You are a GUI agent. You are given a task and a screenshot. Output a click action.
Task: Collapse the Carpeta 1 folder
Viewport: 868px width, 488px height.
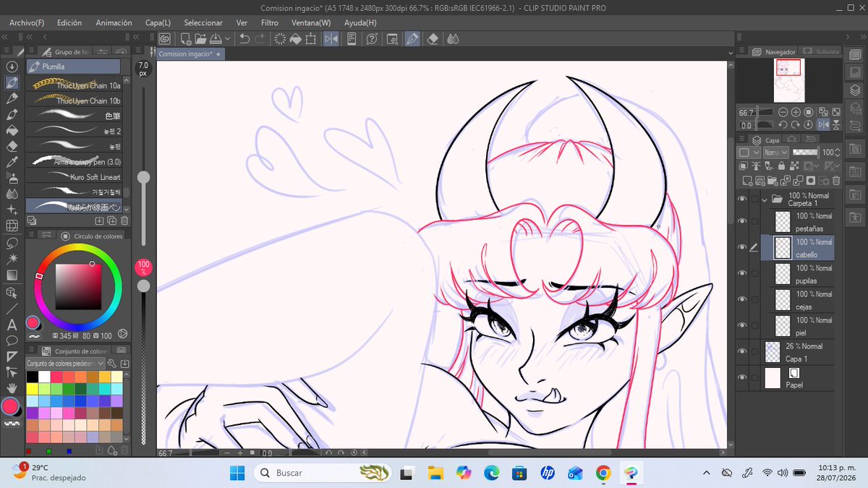tap(766, 199)
